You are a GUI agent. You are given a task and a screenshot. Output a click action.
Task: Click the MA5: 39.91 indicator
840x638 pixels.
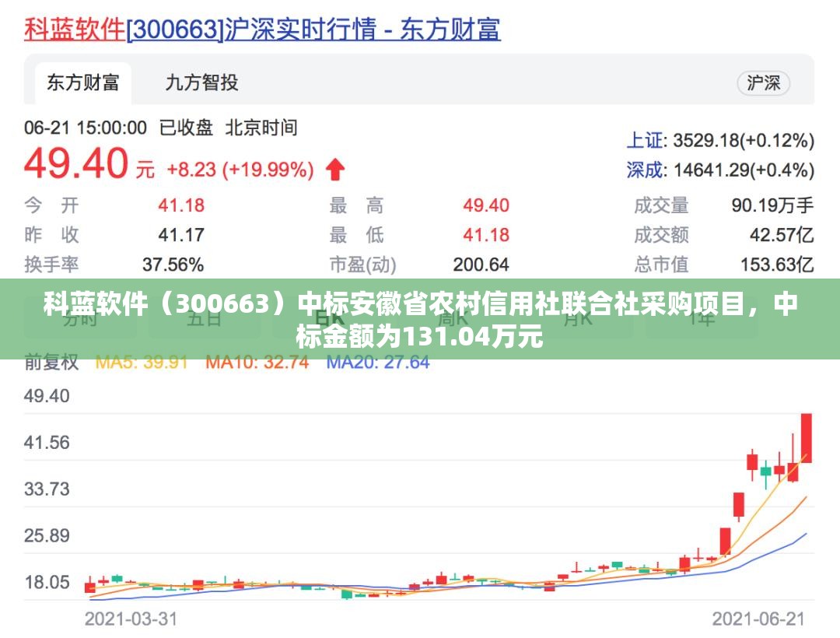(x=142, y=362)
